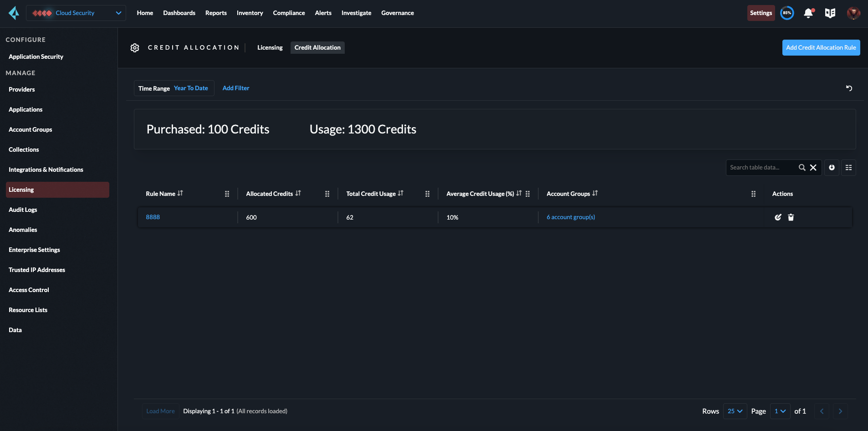
Task: Open the 6 account group(s) link
Action: 571,217
